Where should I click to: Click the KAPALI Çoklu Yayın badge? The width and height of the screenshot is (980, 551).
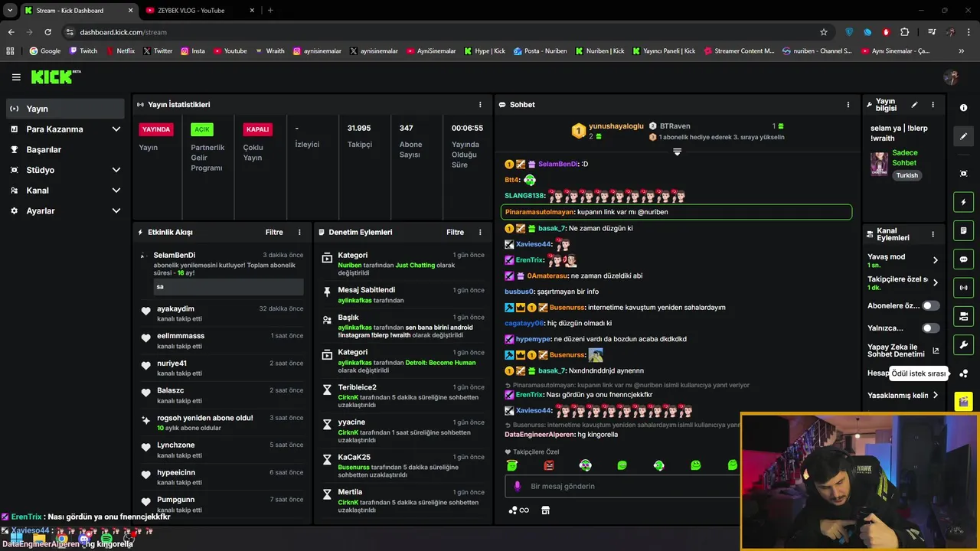click(258, 129)
